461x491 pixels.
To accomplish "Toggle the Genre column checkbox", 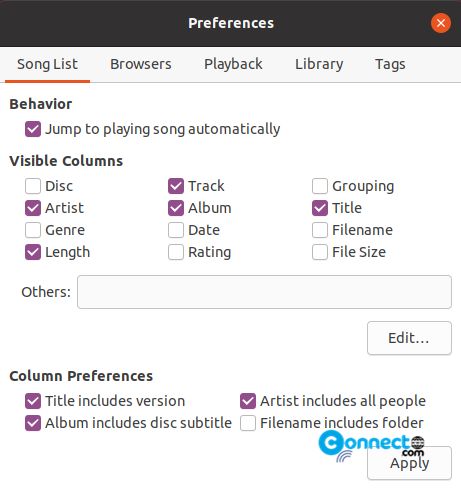I will click(x=33, y=230).
